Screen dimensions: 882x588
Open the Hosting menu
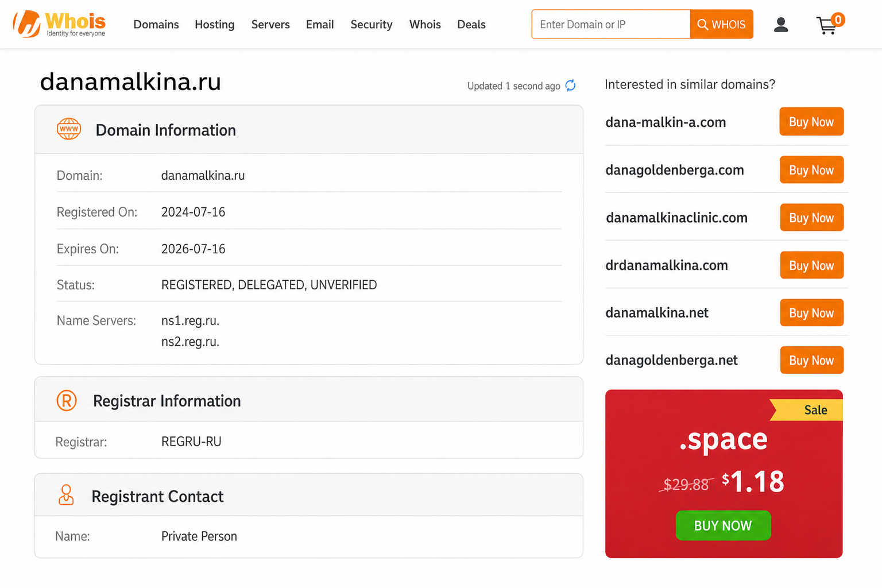coord(215,25)
